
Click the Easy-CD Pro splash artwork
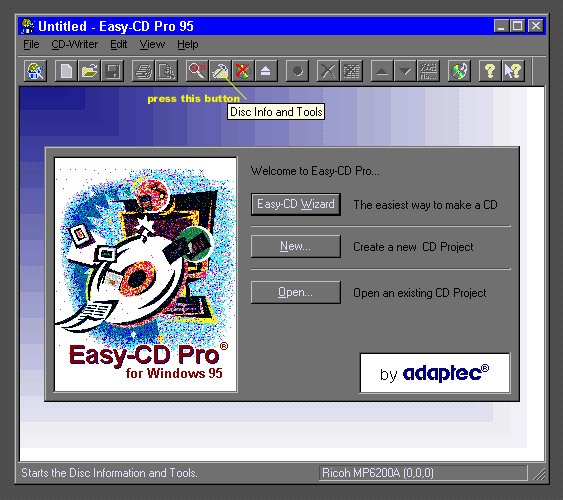click(x=145, y=275)
